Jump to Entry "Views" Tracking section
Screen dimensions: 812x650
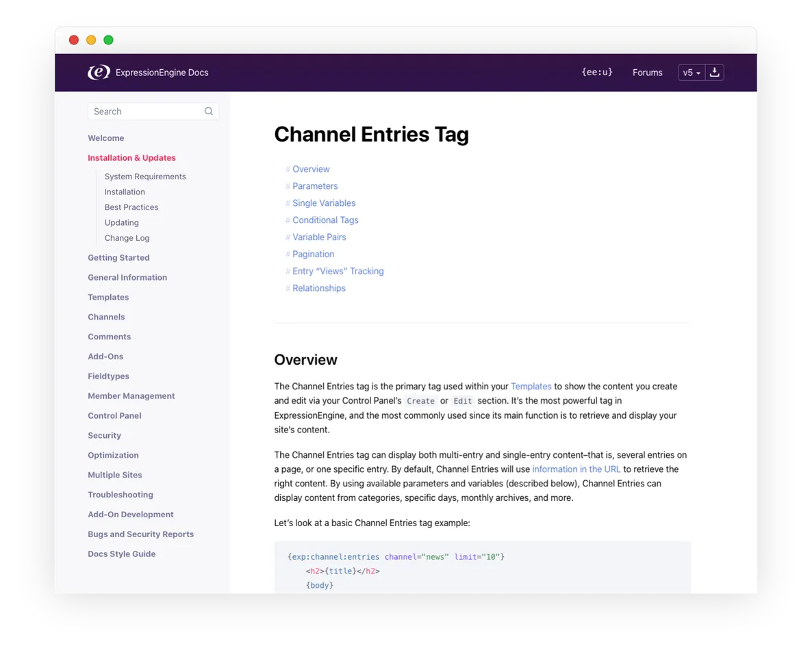click(338, 272)
